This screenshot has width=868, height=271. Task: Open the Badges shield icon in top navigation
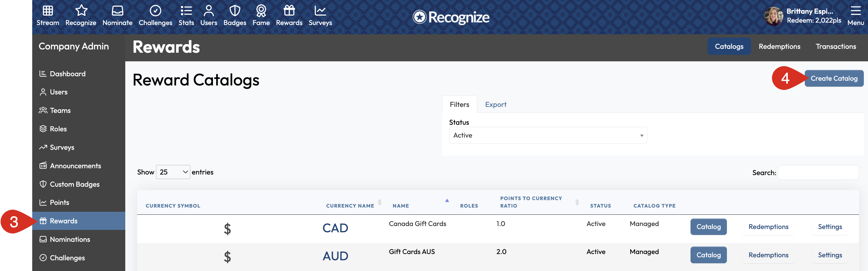coord(235,11)
